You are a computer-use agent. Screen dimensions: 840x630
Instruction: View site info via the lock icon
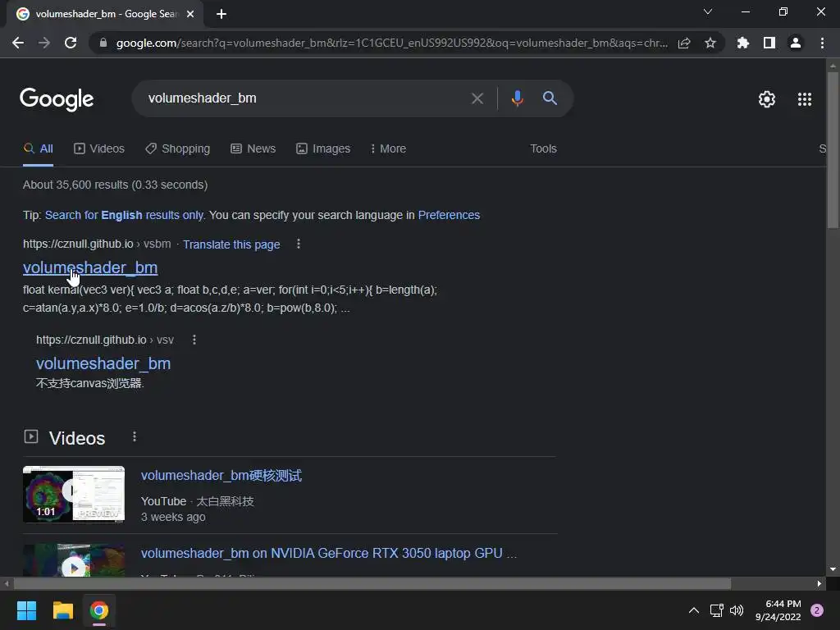click(103, 43)
